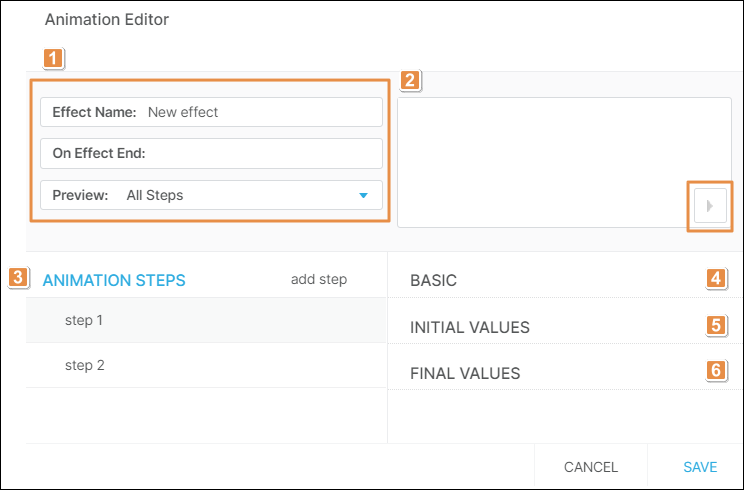The width and height of the screenshot is (744, 490).
Task: Click the orange callout marker 1
Action: tap(55, 59)
